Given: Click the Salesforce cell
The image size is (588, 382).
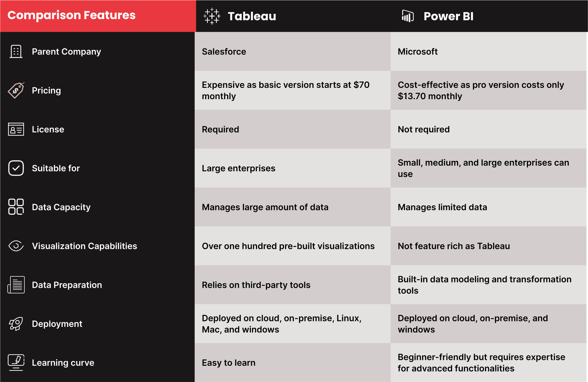Looking at the screenshot, I should [293, 51].
